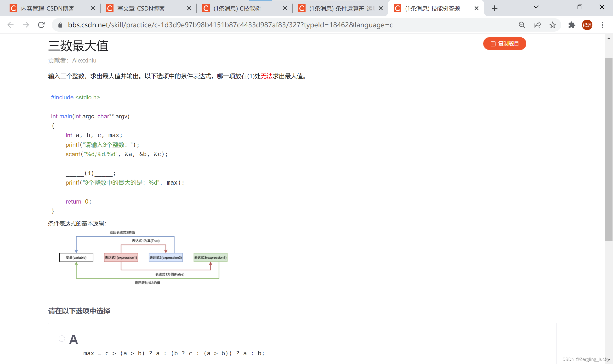
Task: Click the blank (1) placeholder line
Action: coord(91,173)
